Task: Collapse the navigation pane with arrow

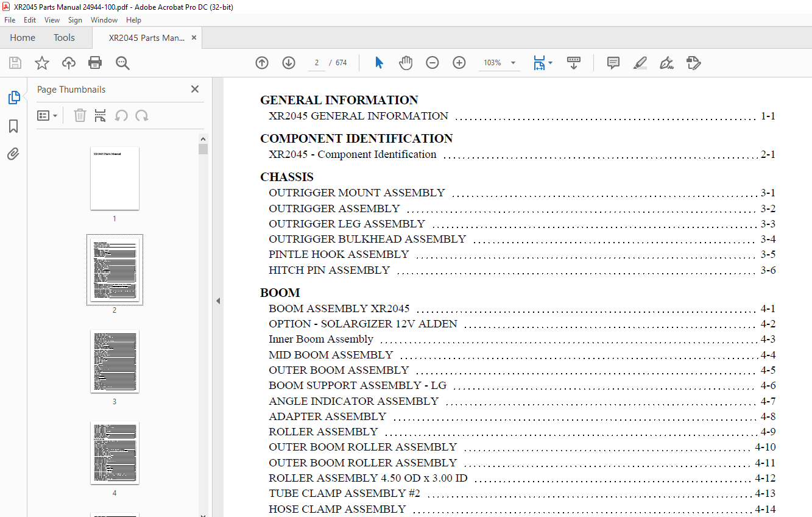Action: [217, 301]
